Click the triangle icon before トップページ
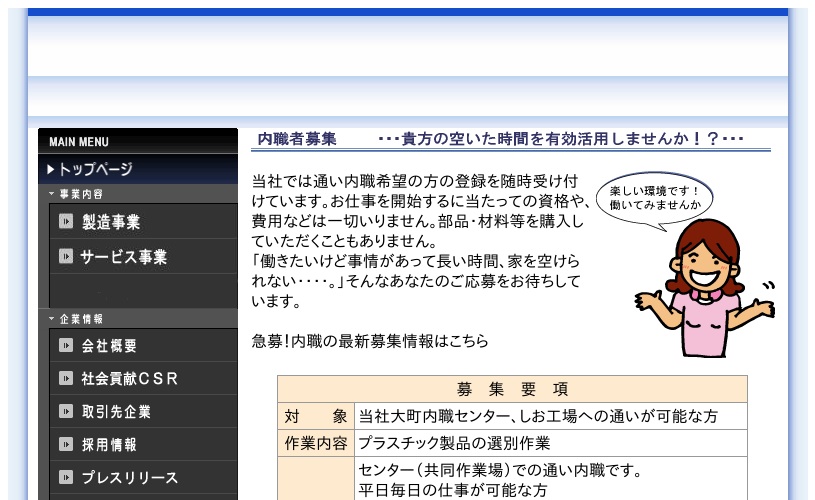The width and height of the screenshot is (815, 500). point(51,169)
